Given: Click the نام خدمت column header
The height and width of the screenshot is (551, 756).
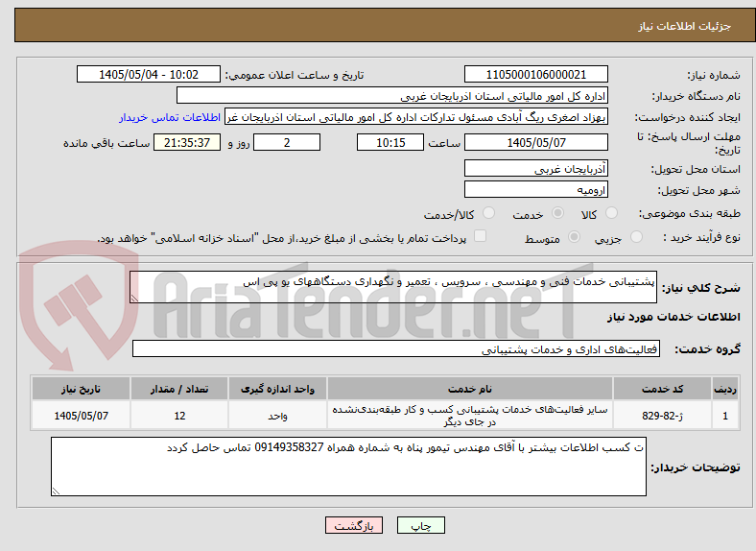Looking at the screenshot, I should coord(469,389).
